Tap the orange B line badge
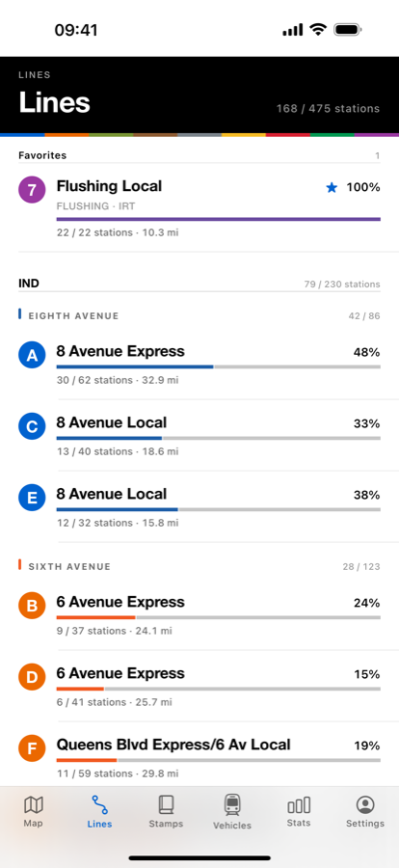This screenshot has height=868, width=399. [x=32, y=605]
